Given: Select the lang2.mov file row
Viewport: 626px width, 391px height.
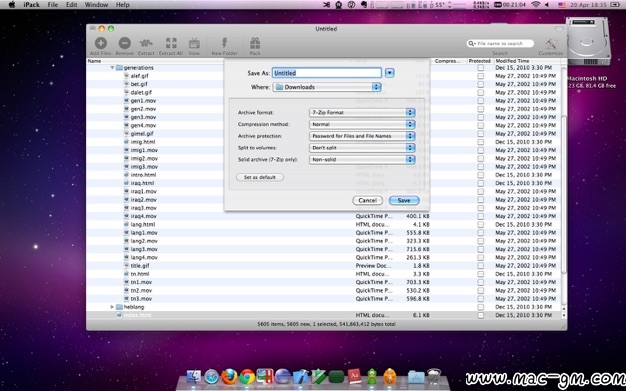Looking at the screenshot, I should [324, 241].
